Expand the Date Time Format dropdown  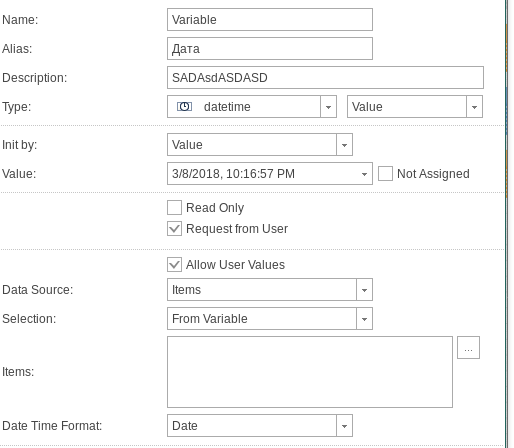click(x=344, y=426)
